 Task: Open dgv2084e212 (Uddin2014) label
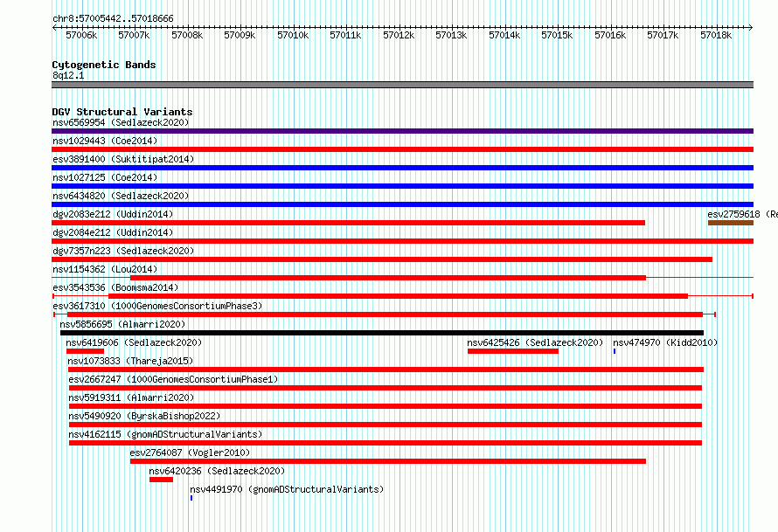113,232
